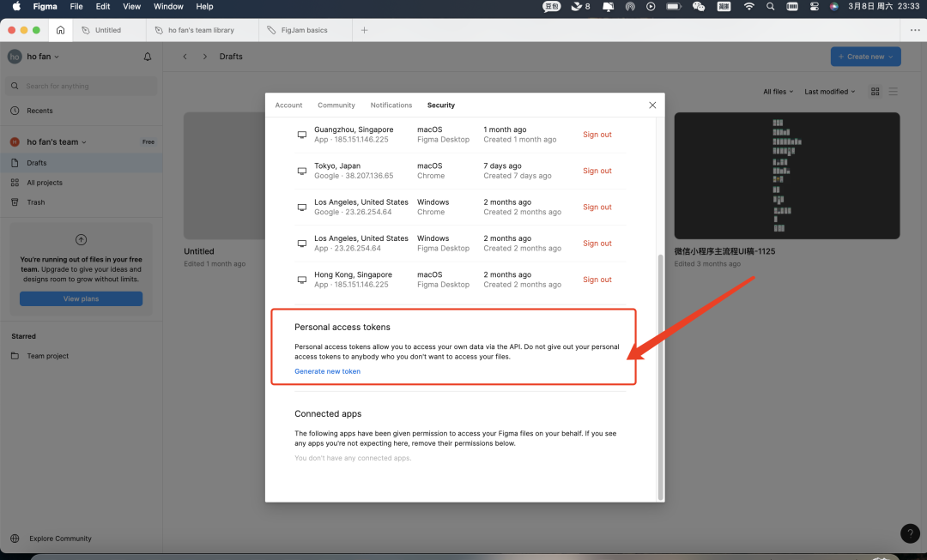The width and height of the screenshot is (927, 560).
Task: Switch to the Account tab
Action: (x=288, y=105)
